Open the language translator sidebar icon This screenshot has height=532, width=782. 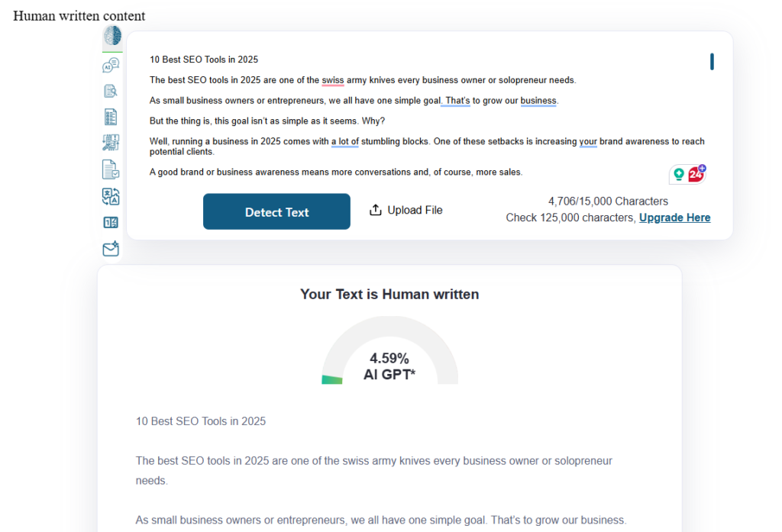[111, 196]
